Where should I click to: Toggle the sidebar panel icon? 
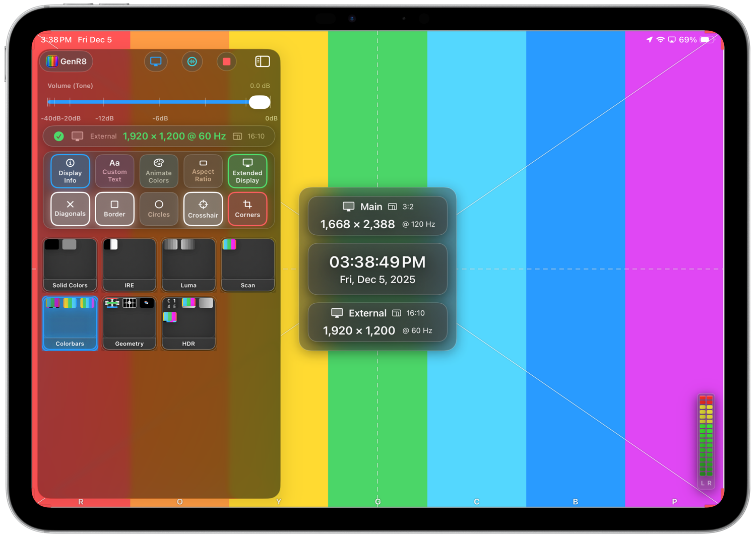tap(262, 61)
